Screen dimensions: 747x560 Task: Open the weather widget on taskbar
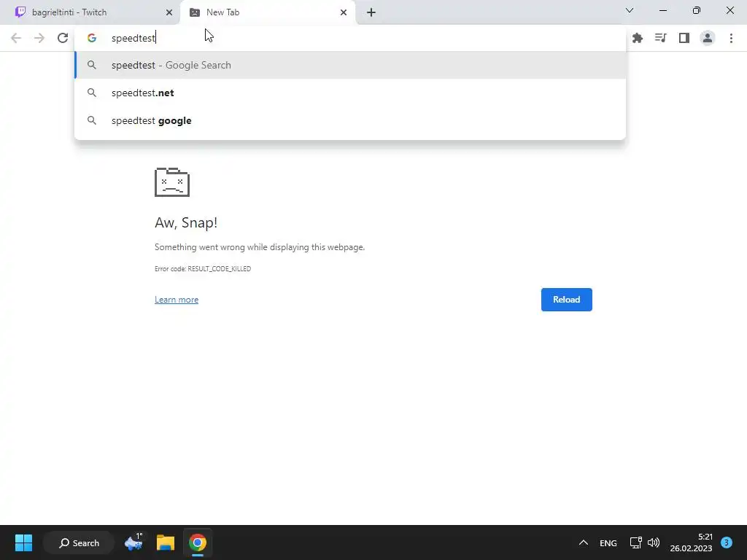134,542
